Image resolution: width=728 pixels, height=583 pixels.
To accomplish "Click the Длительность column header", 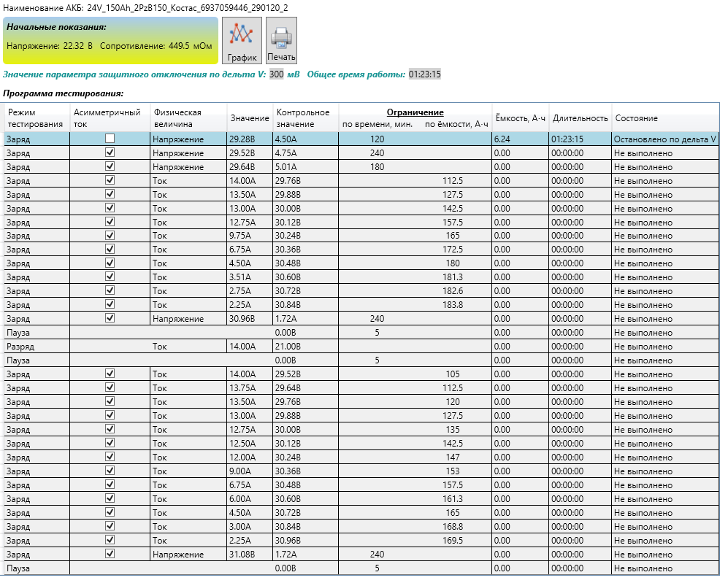I will click(581, 118).
